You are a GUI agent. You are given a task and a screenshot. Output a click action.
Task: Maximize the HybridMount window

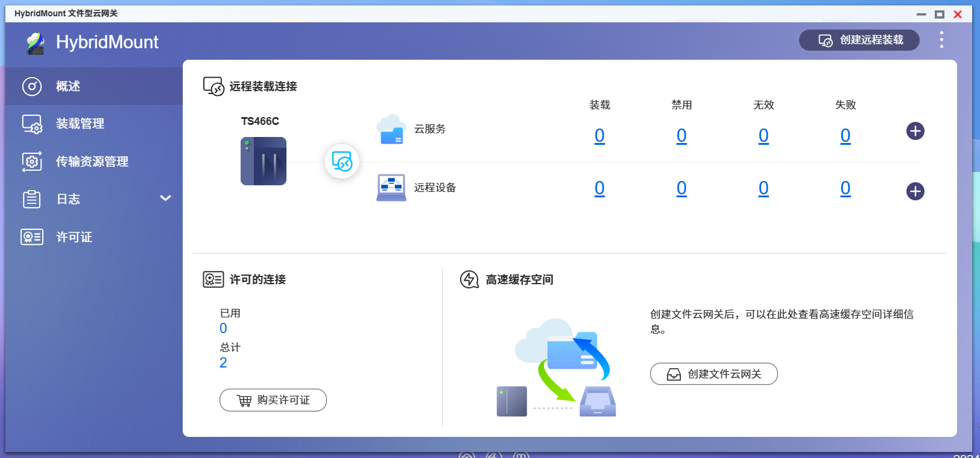[940, 14]
